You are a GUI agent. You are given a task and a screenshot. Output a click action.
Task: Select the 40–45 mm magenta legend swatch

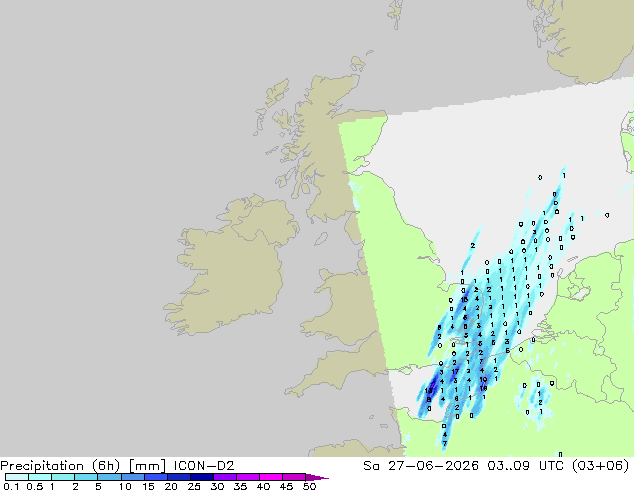pos(271,477)
